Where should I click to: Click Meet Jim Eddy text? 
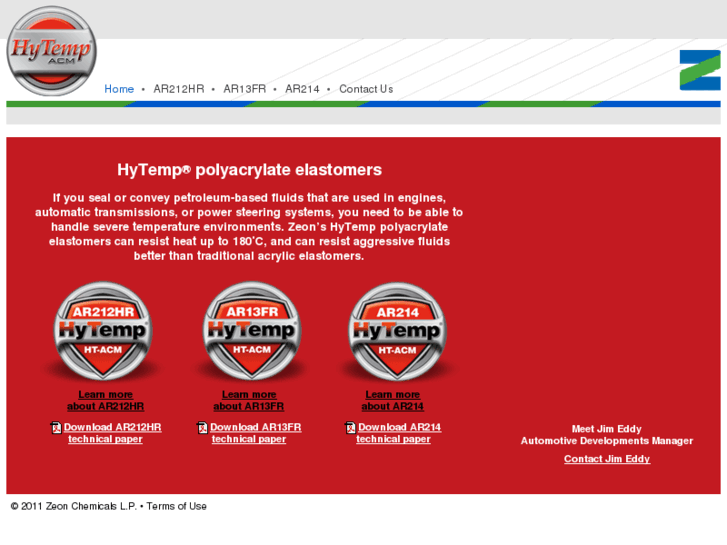click(606, 429)
